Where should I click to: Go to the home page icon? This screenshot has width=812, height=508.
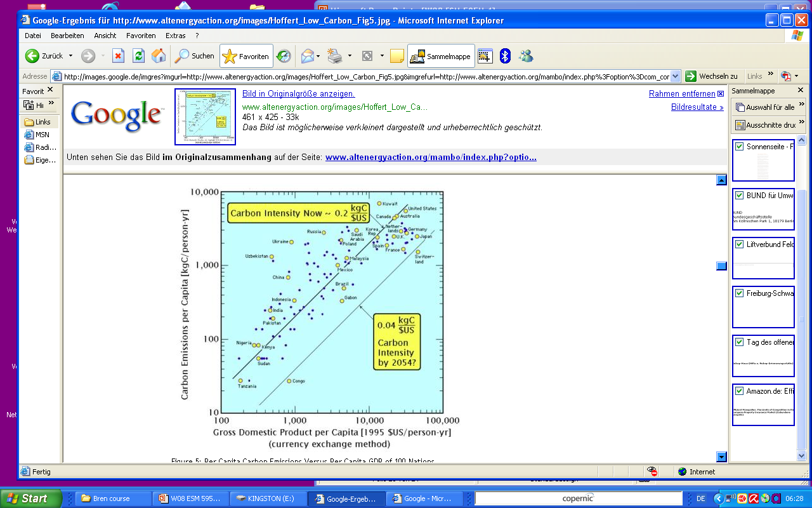[159, 56]
